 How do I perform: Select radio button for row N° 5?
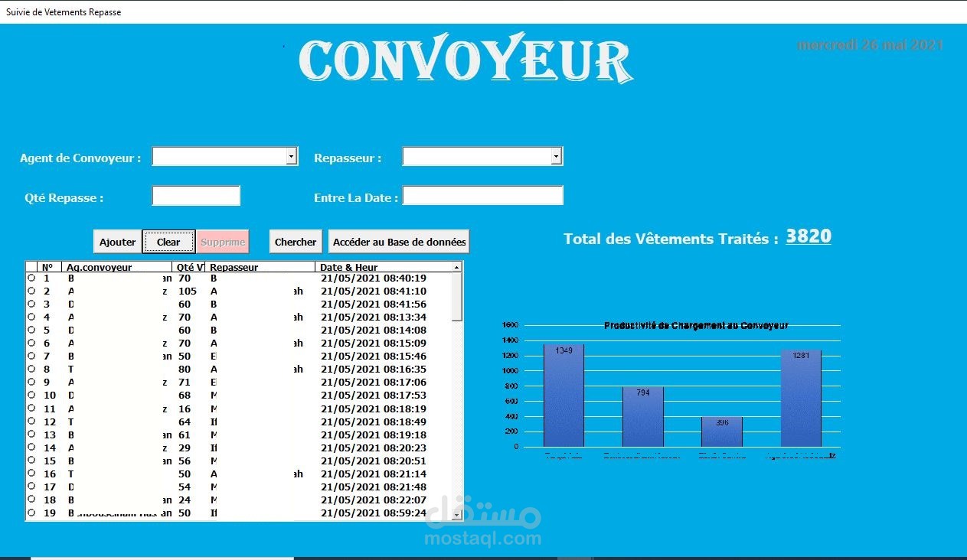pos(31,330)
